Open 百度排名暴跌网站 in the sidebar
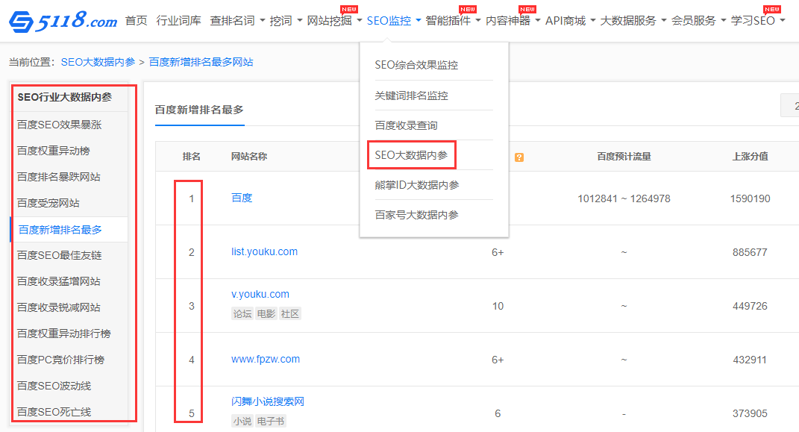 point(59,177)
